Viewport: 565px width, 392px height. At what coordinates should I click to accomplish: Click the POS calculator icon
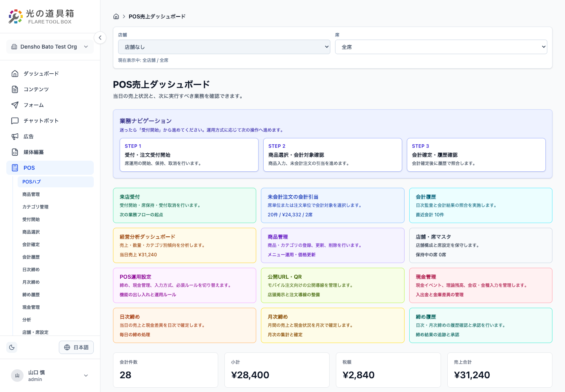[x=15, y=168]
